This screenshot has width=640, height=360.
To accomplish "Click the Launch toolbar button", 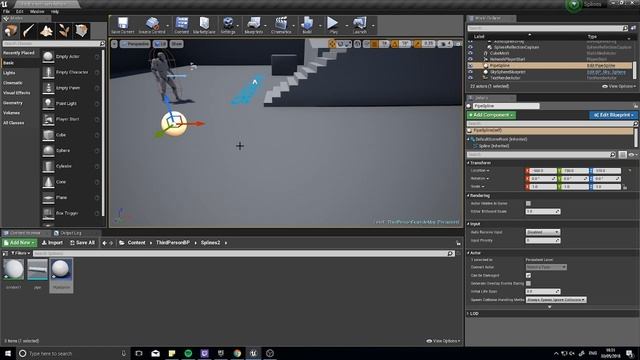I will (360, 25).
